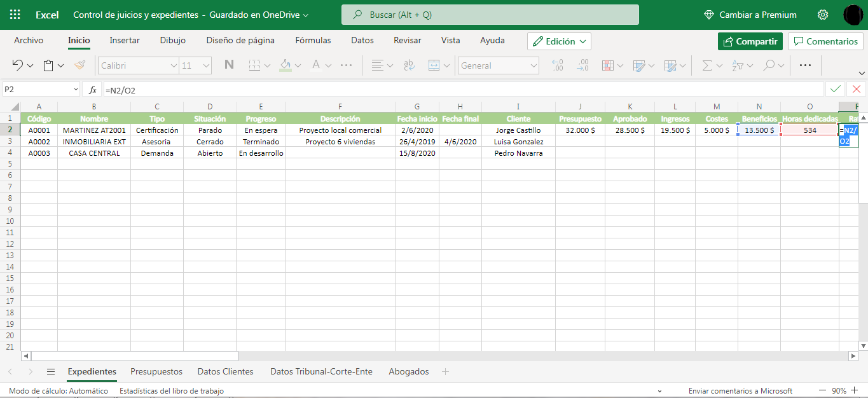The height and width of the screenshot is (398, 868).
Task: Click Cambiar a Premium
Action: click(x=750, y=15)
